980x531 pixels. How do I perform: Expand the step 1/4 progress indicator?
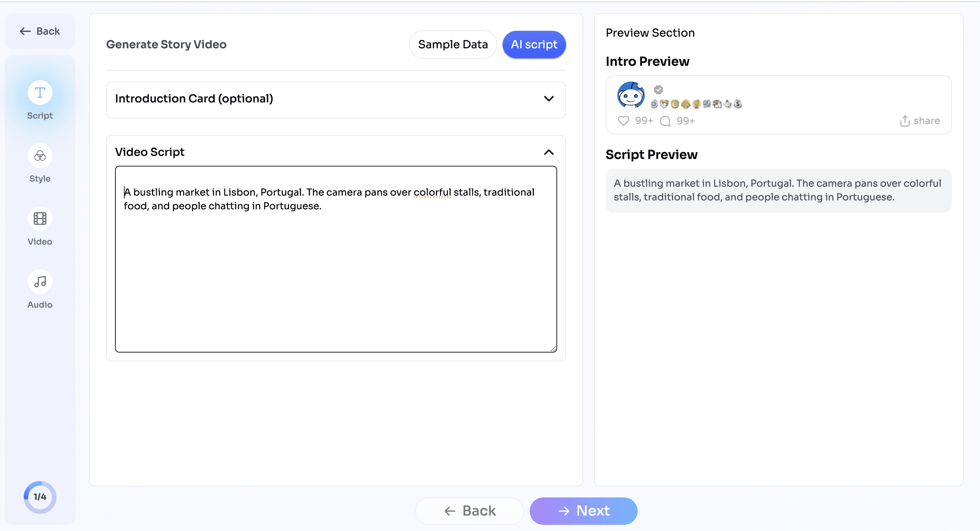[39, 497]
